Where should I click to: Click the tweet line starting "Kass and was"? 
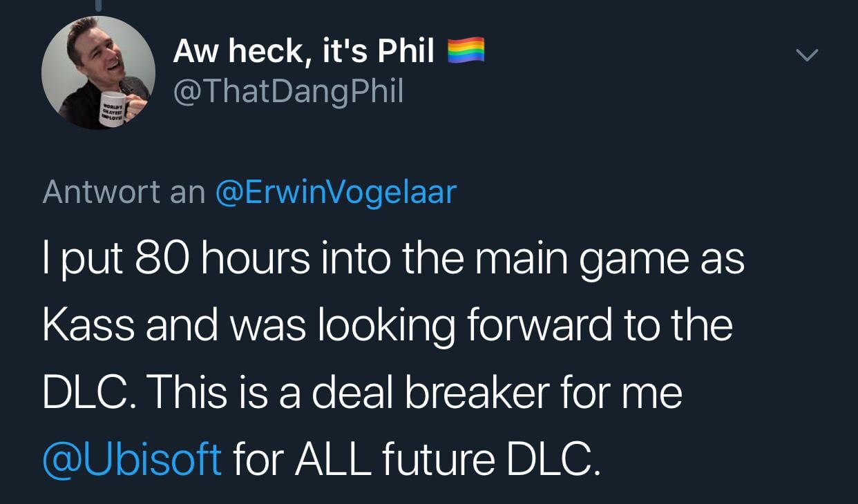coord(387,326)
